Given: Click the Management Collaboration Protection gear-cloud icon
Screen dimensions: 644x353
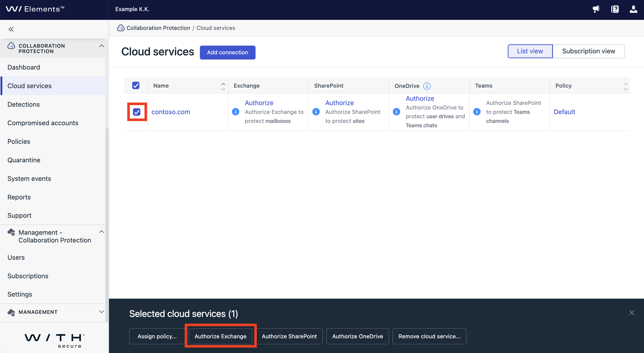Looking at the screenshot, I should coord(11,232).
